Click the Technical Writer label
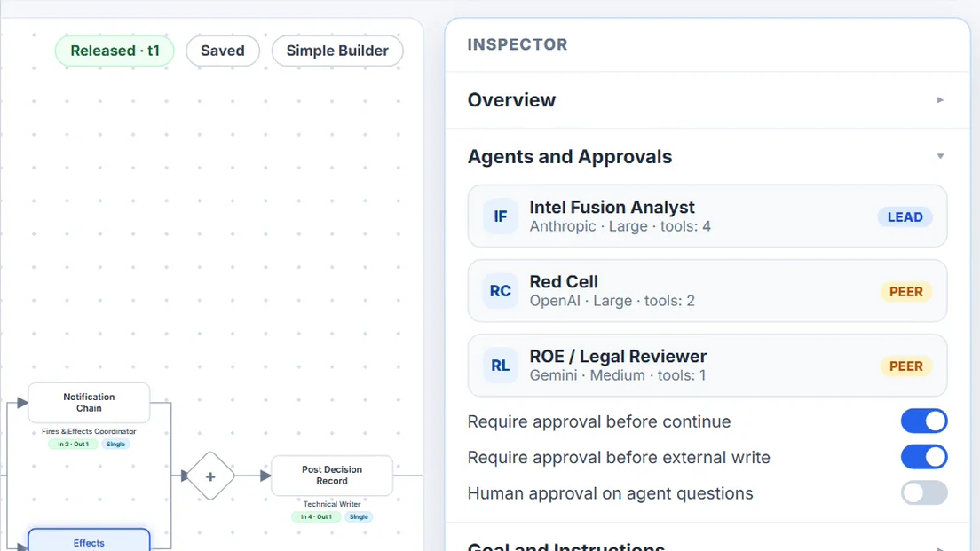Viewport: 980px width, 551px height. point(332,503)
